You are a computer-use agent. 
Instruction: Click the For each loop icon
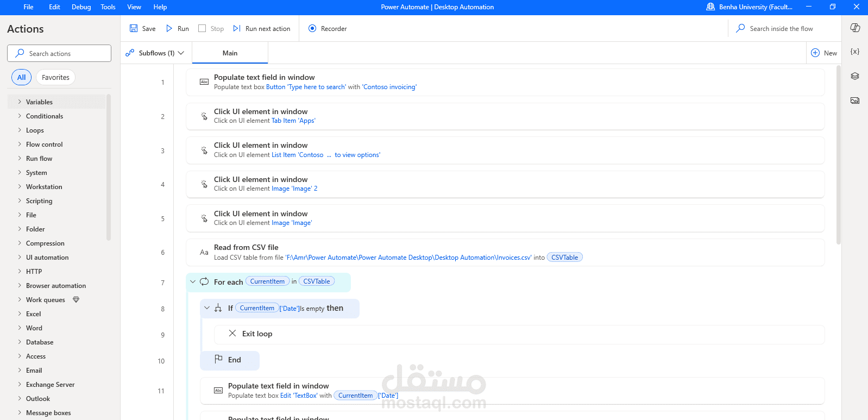204,281
